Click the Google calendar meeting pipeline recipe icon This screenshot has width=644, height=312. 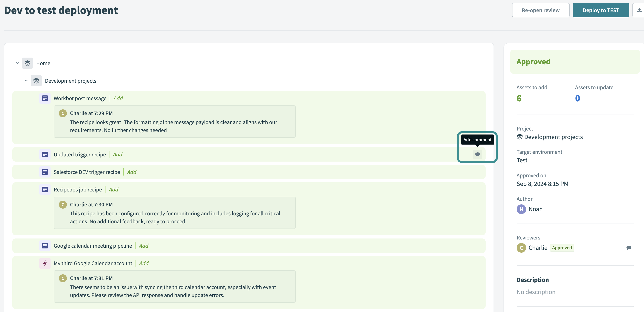45,246
